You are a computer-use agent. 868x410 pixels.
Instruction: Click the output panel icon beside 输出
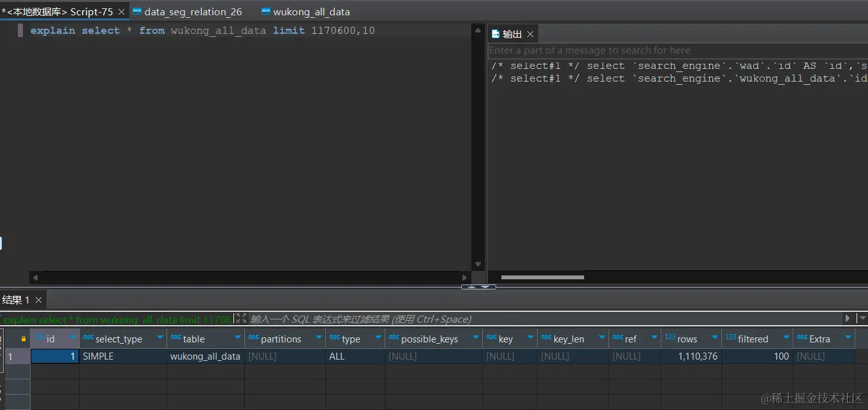pyautogui.click(x=496, y=34)
